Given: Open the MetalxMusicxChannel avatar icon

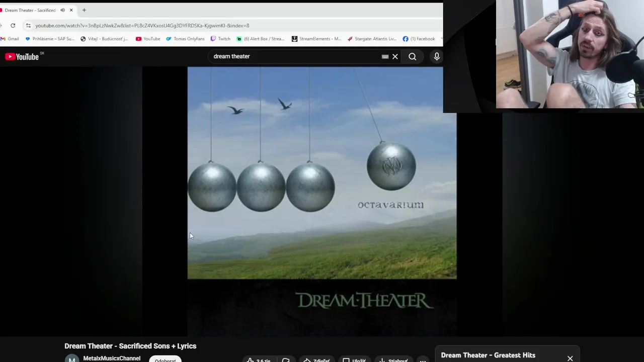Looking at the screenshot, I should pyautogui.click(x=72, y=359).
